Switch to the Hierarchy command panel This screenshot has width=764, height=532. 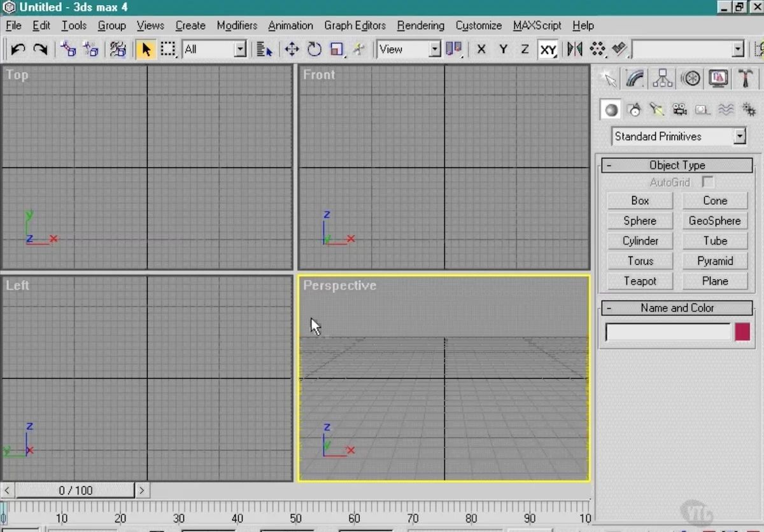tap(662, 78)
